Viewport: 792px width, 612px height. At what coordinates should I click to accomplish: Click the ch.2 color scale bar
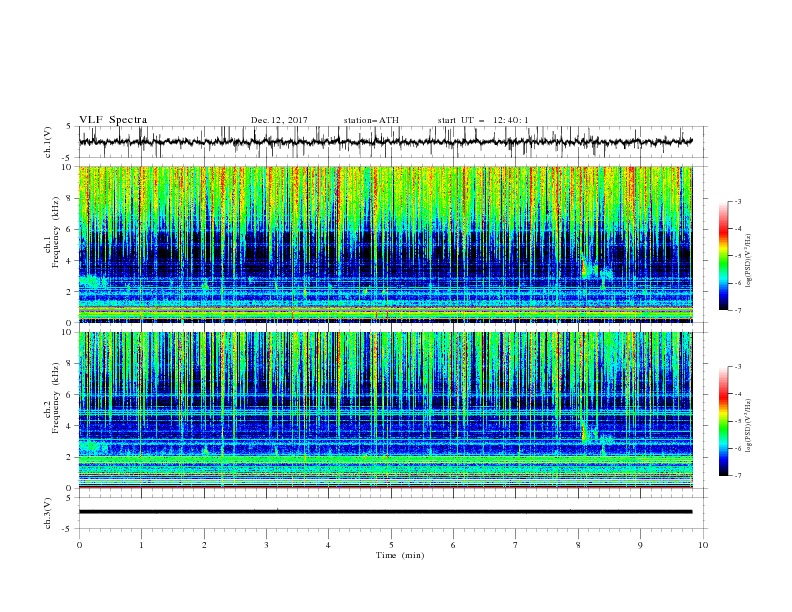coord(724,421)
